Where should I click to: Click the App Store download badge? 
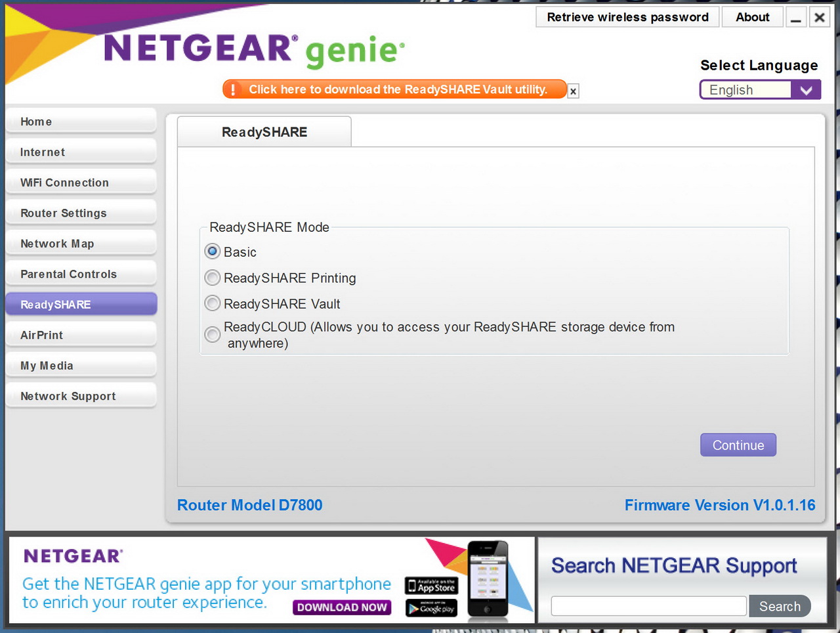[431, 585]
